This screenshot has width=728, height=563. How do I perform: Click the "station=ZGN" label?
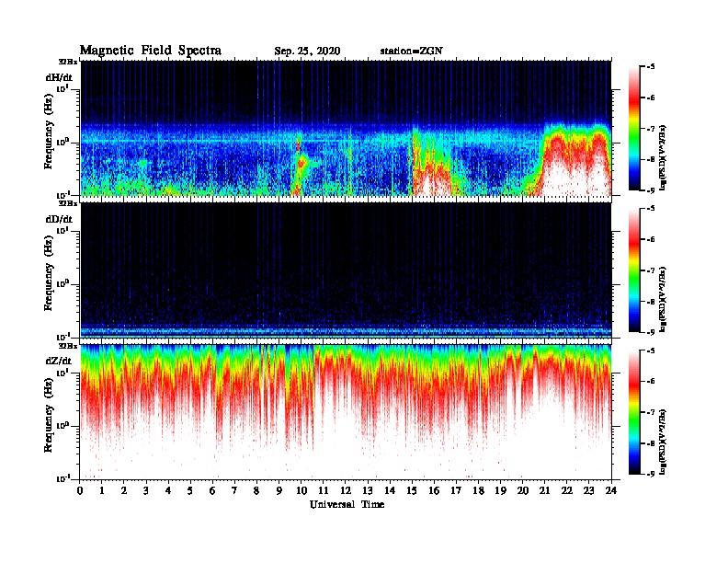[412, 52]
